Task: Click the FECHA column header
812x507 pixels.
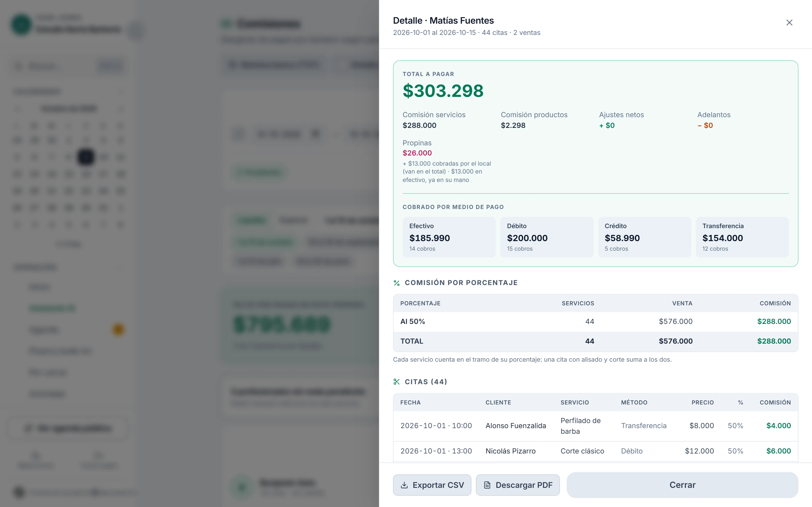Action: click(410, 403)
